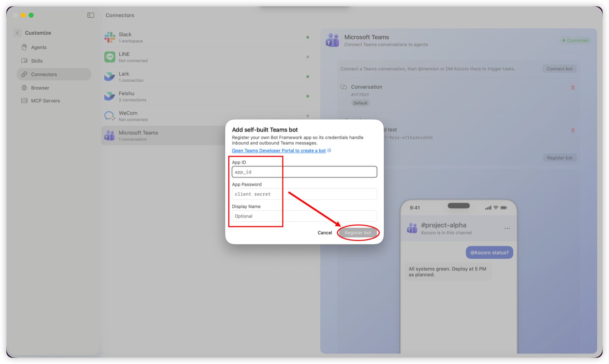The image size is (609, 364).
Task: Click All systems green reply message
Action: point(448,272)
